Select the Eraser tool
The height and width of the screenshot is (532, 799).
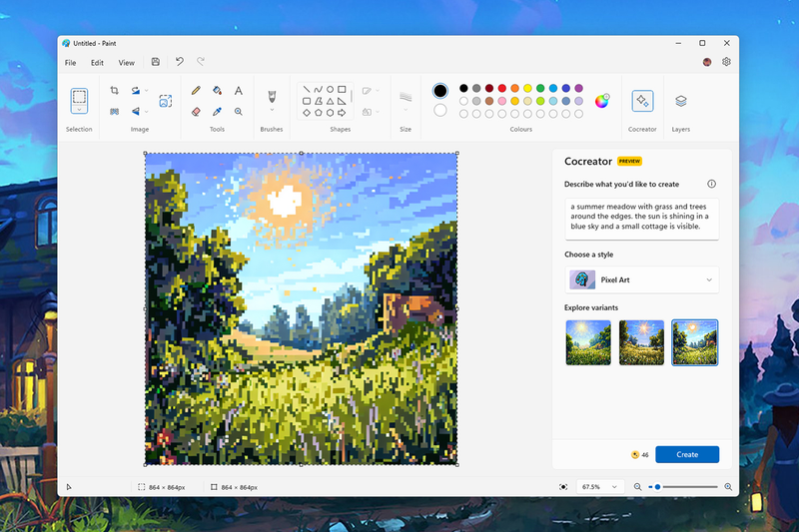[x=196, y=112]
